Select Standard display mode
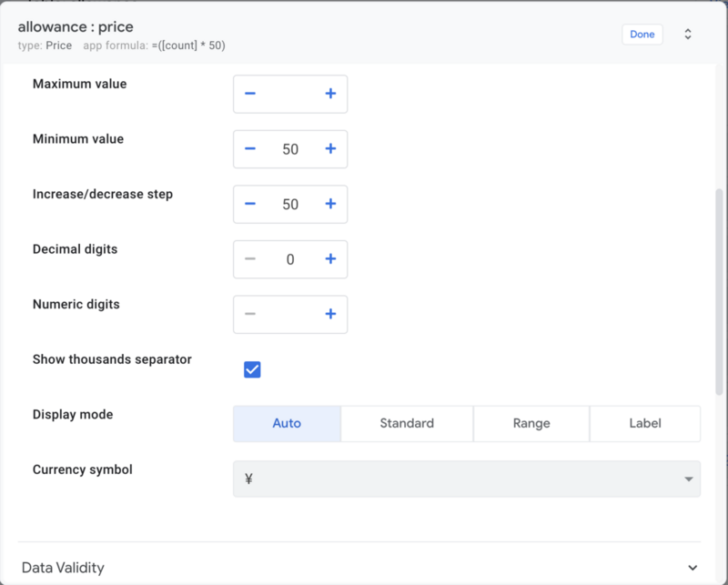Screen dimensions: 728x585 407,423
